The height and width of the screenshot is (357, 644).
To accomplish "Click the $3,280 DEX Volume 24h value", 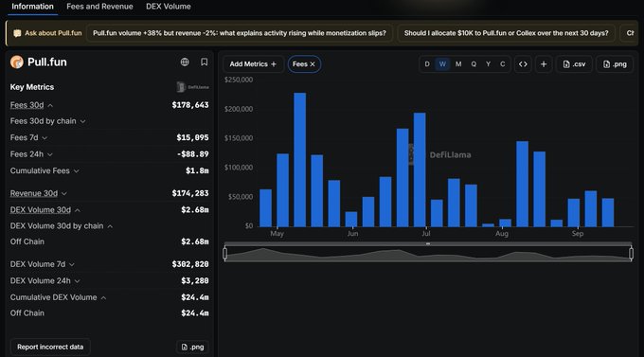I will 195,280.
